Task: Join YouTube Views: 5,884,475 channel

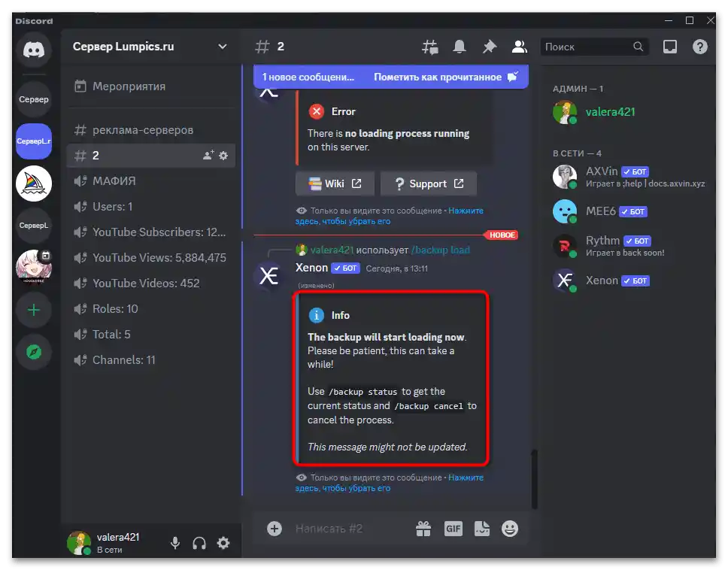Action: pos(151,258)
